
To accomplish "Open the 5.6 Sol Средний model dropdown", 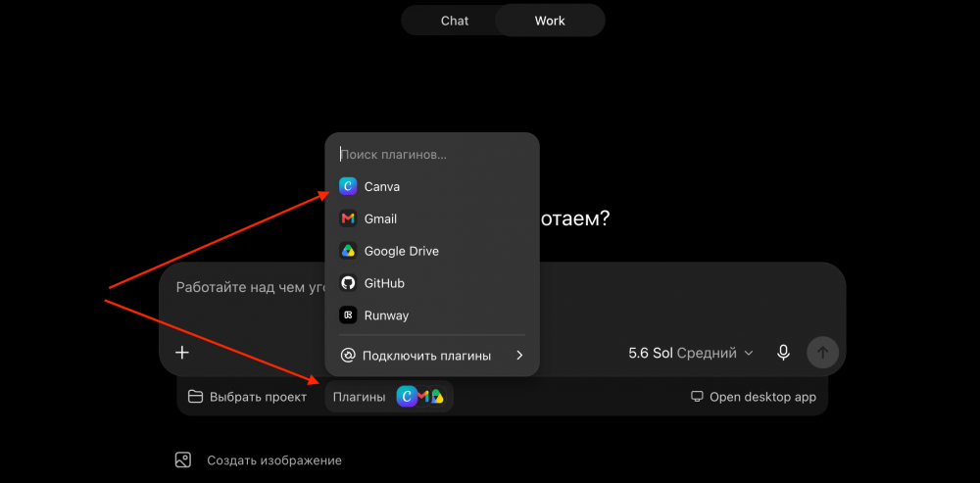I will pos(691,353).
